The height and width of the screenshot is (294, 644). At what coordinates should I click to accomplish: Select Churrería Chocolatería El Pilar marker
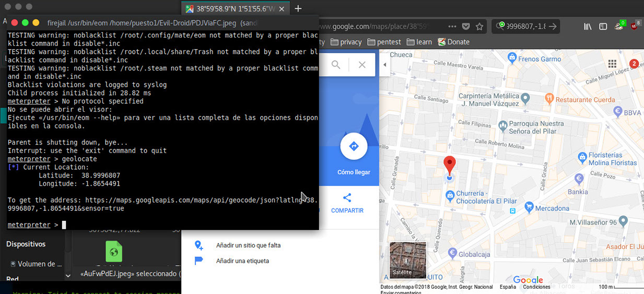450,195
